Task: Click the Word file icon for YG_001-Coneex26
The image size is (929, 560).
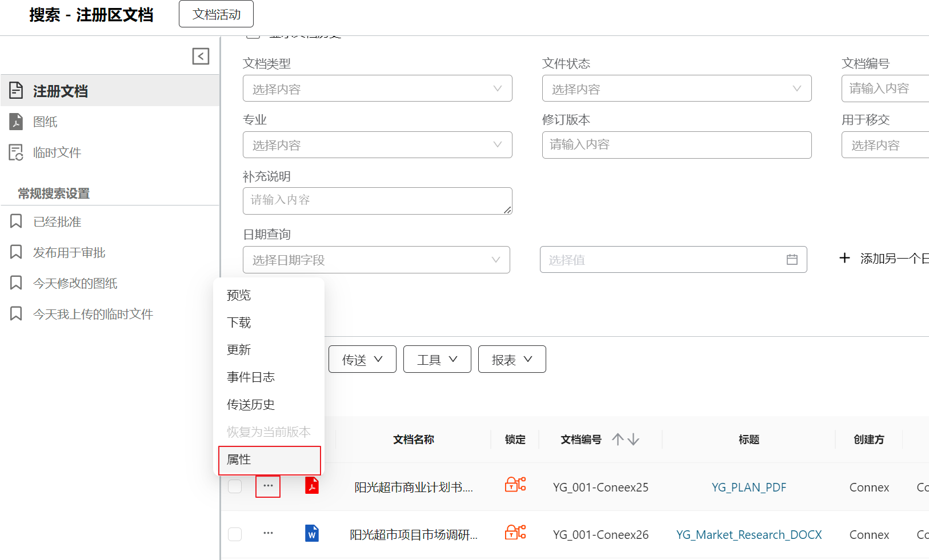Action: point(312,534)
